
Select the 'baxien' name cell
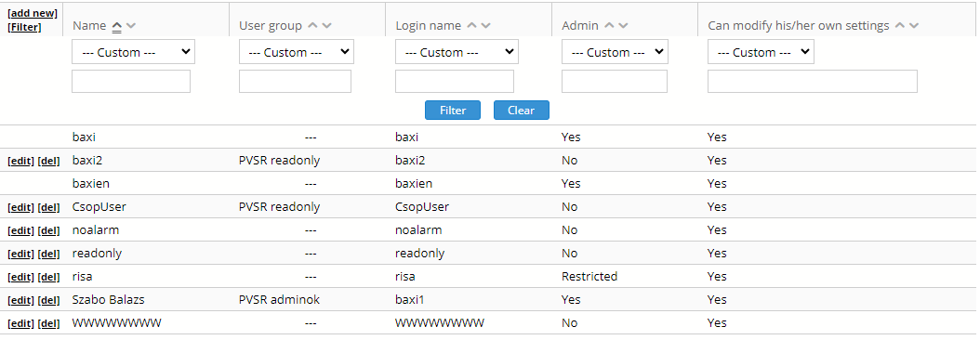(x=91, y=184)
